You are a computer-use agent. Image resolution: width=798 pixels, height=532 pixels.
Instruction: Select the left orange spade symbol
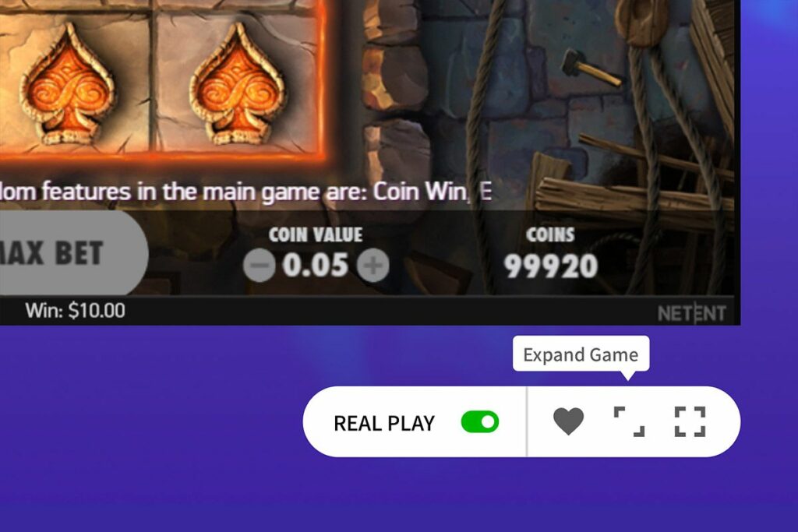coord(69,84)
